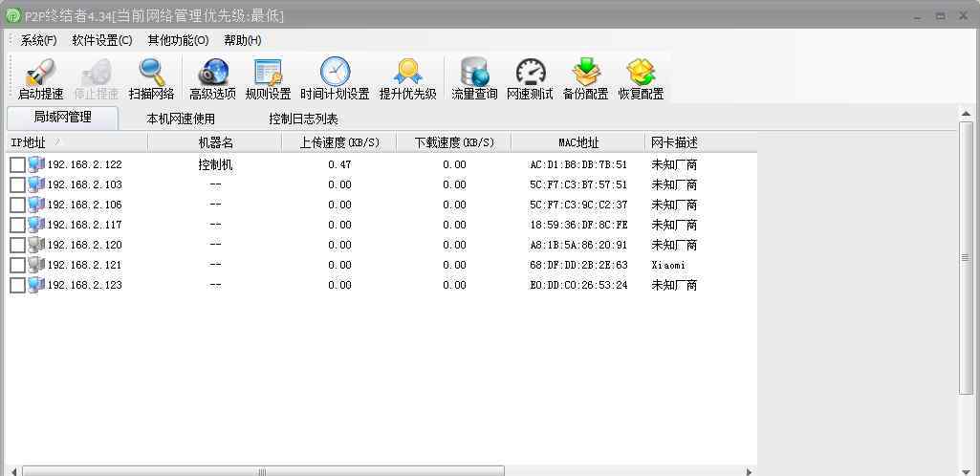Click computer icon for 192.168.2.117
The height and width of the screenshot is (476, 980).
[x=36, y=225]
